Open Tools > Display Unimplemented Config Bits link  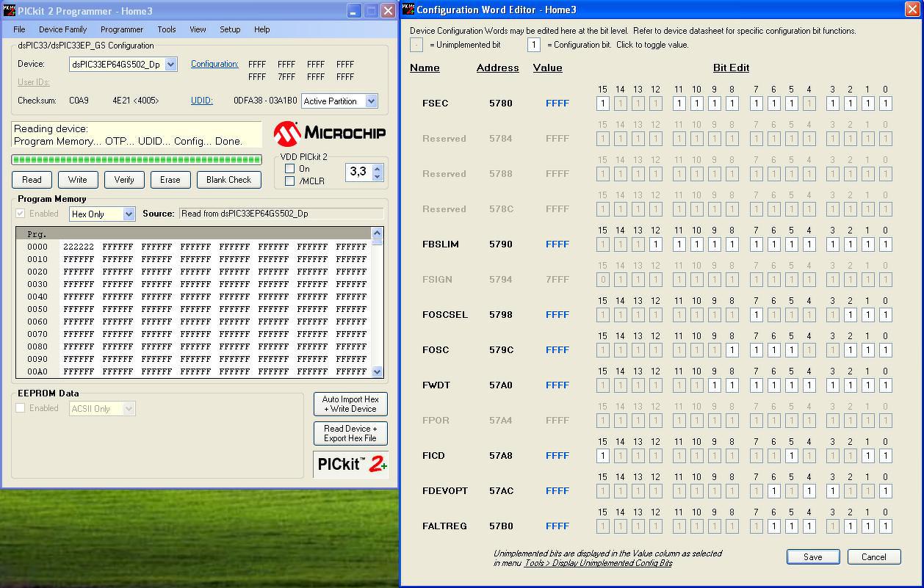point(598,563)
